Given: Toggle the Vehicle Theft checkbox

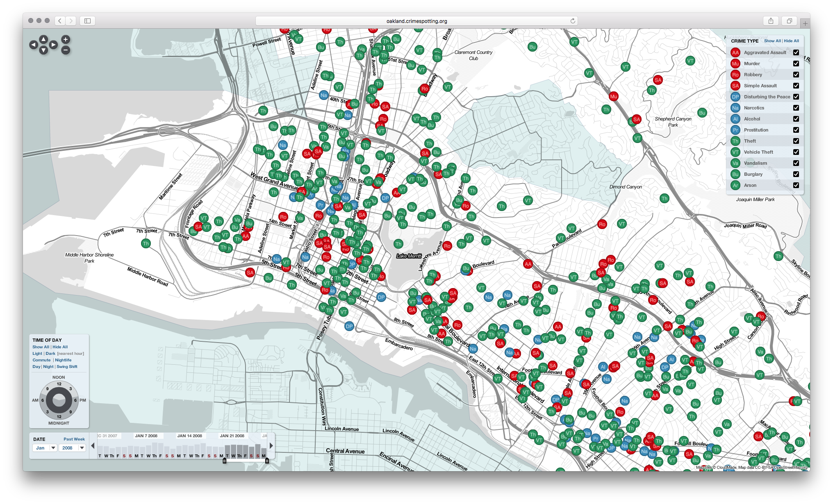Looking at the screenshot, I should click(796, 152).
